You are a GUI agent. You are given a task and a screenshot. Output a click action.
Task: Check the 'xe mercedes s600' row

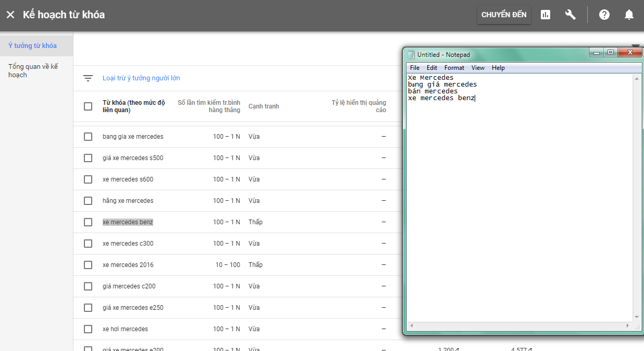coord(88,179)
